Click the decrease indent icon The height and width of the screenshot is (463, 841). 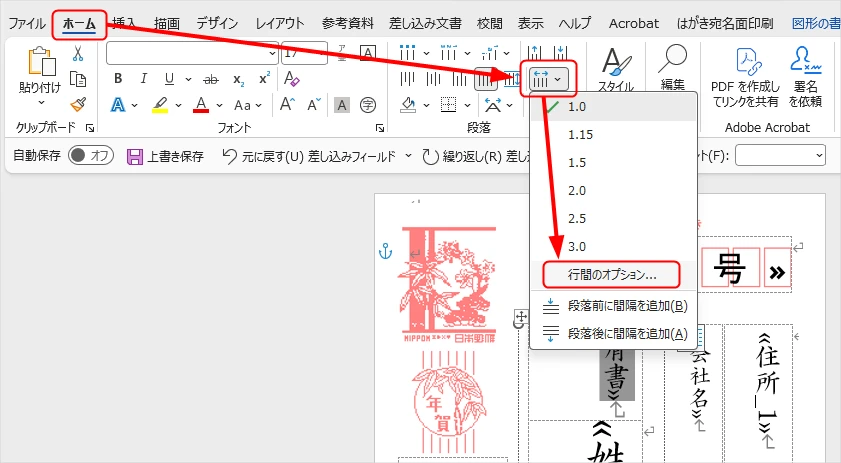(534, 53)
